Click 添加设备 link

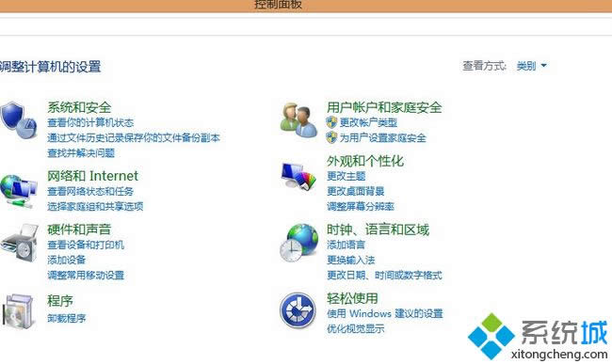(66, 260)
